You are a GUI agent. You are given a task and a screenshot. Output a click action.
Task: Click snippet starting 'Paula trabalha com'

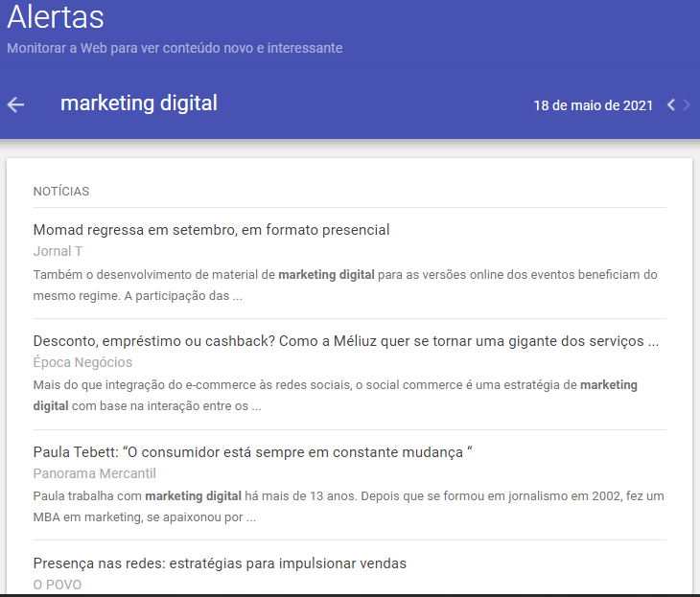[x=345, y=506]
